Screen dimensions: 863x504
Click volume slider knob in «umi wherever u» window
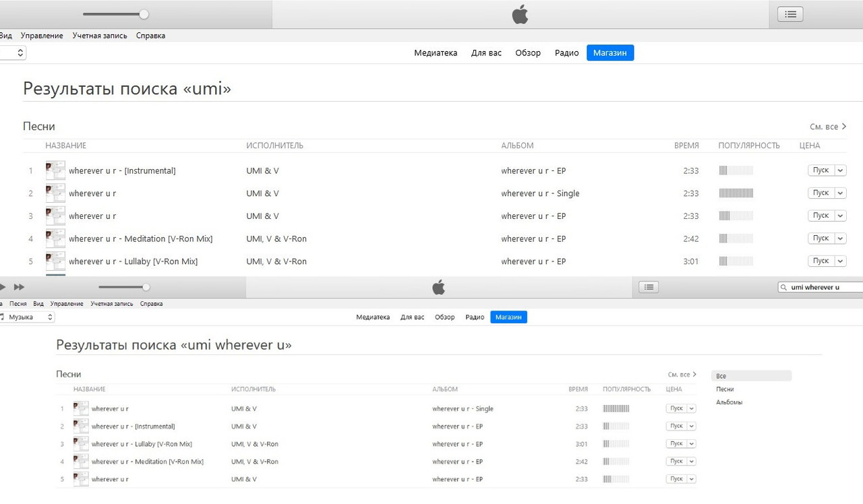coord(146,287)
